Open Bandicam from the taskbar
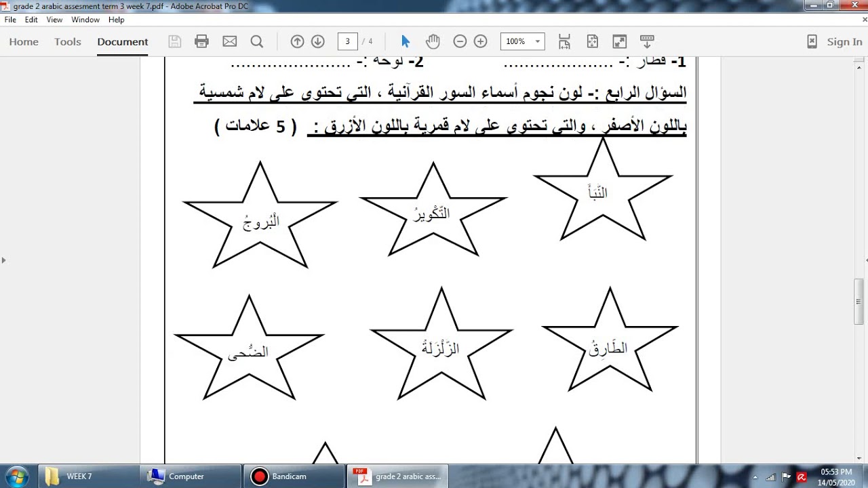This screenshot has width=868, height=488. pyautogui.click(x=295, y=476)
